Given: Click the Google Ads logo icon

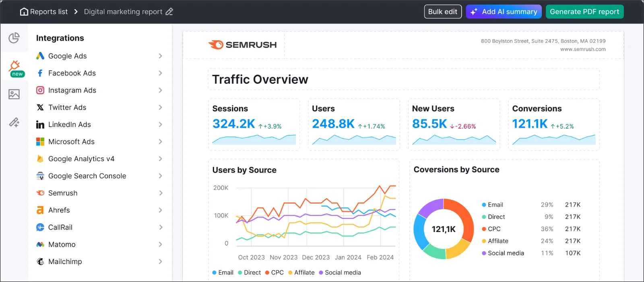Looking at the screenshot, I should coord(40,56).
